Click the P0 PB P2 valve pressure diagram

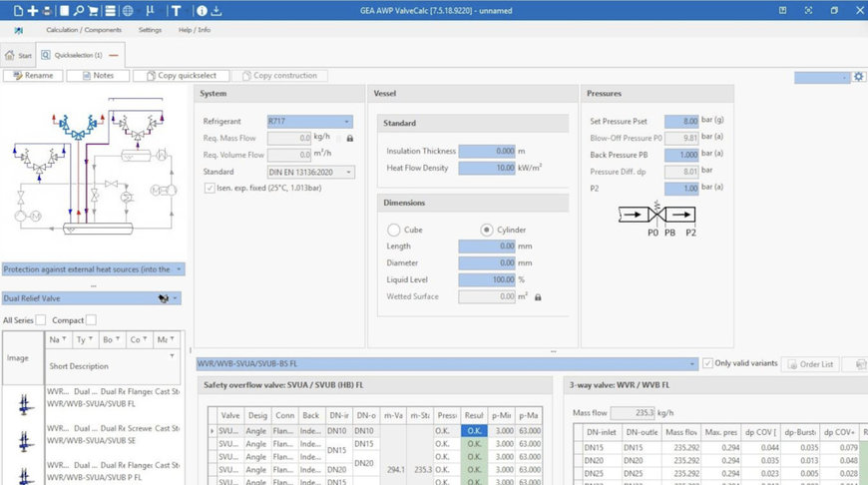[x=657, y=220]
